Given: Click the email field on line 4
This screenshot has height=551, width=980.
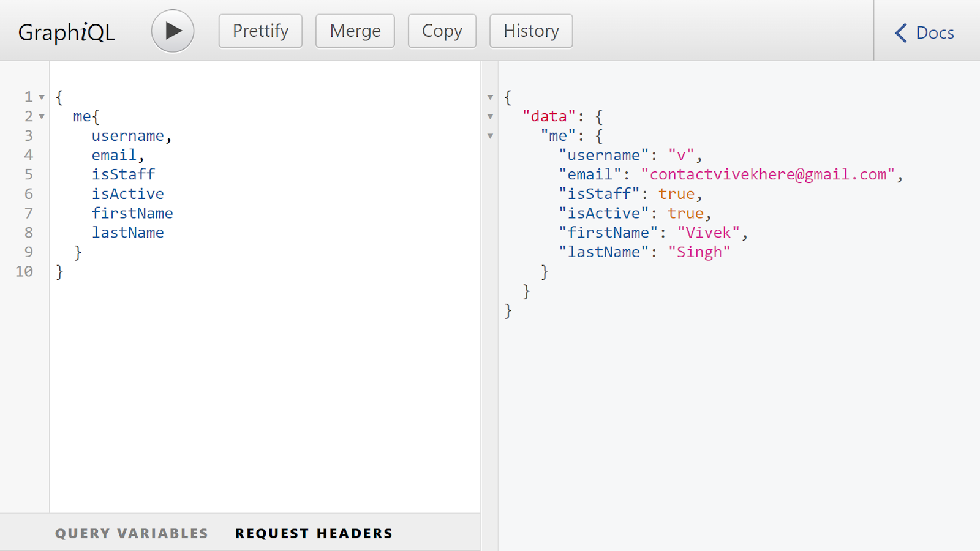Looking at the screenshot, I should [x=113, y=155].
